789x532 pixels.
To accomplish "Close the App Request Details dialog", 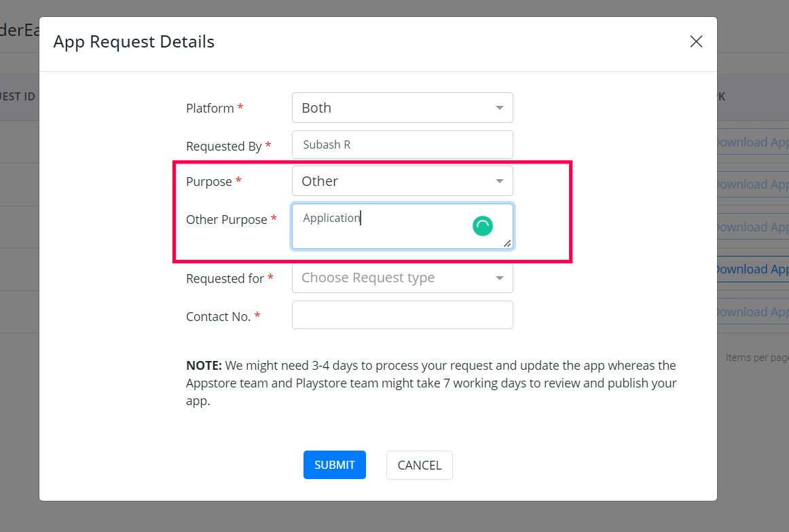I will click(x=696, y=42).
